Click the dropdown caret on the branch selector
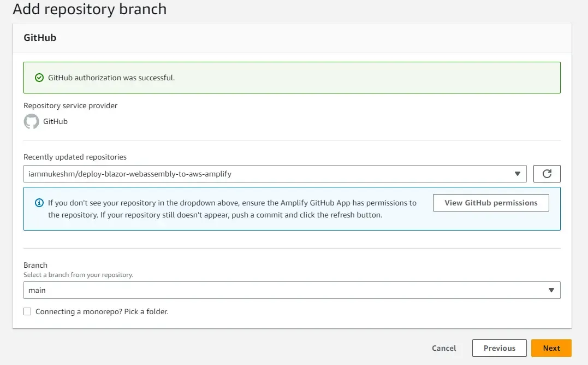This screenshot has height=365, width=588. click(551, 290)
